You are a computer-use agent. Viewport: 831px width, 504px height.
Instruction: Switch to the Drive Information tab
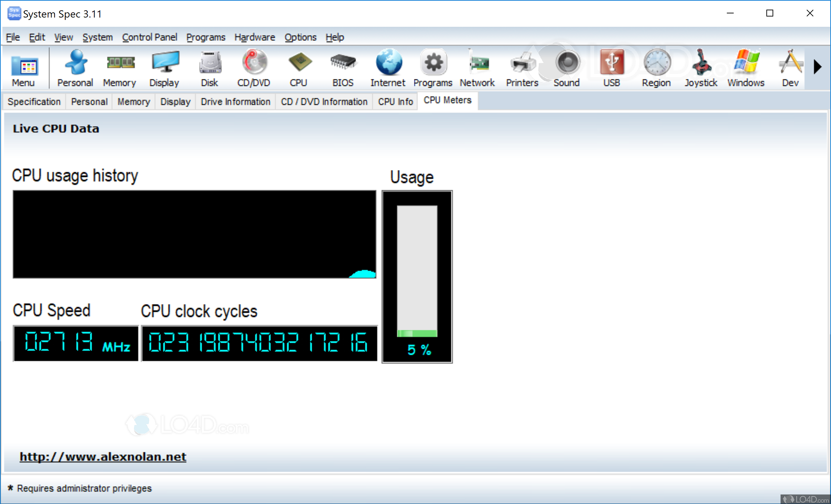(236, 102)
